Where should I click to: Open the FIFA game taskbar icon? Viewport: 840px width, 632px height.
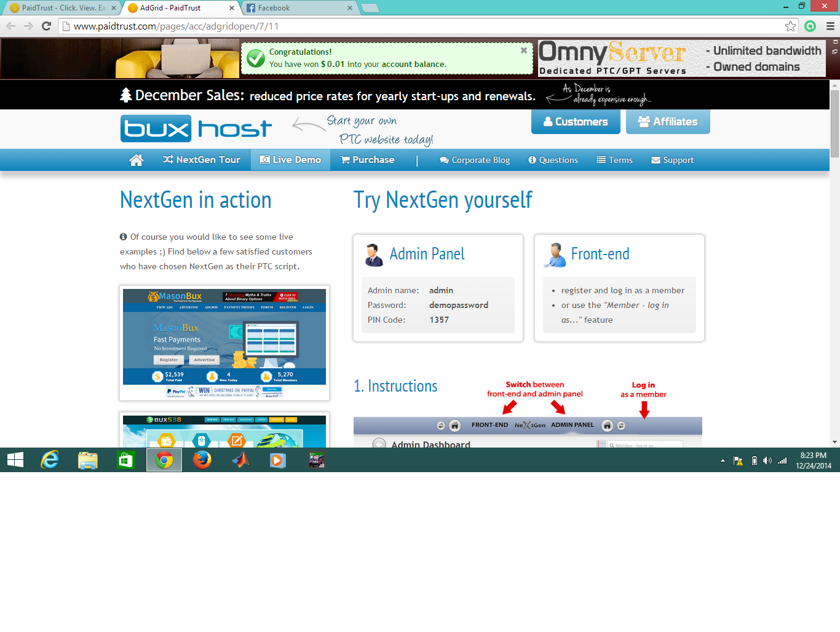316,460
